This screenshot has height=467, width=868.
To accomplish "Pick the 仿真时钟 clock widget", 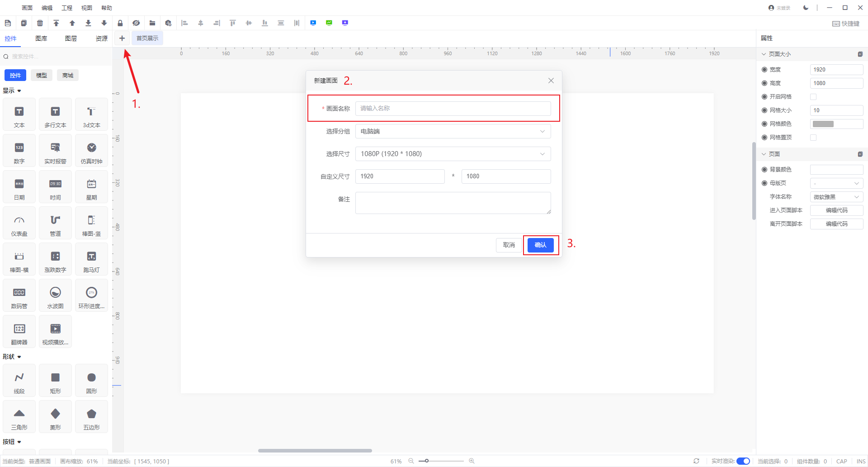I will 91,152.
